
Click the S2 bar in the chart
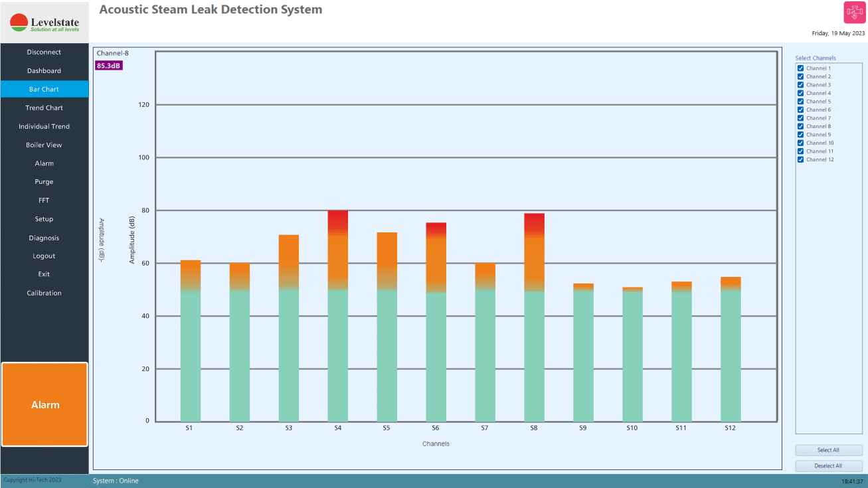pyautogui.click(x=240, y=342)
